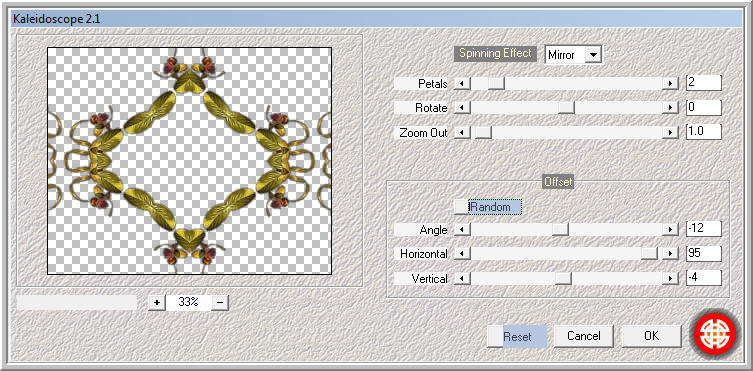This screenshot has height=371, width=753.
Task: Click the Petals slider left arrow
Action: (462, 84)
